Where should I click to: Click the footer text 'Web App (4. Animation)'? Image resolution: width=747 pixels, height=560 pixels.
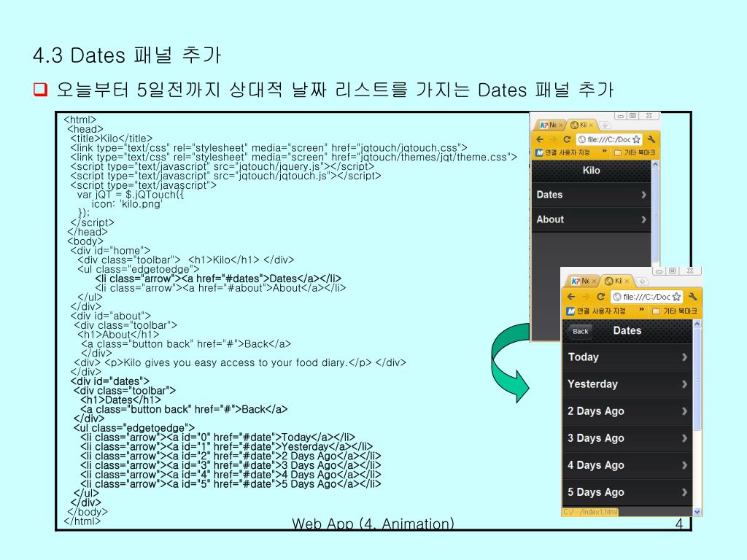373,524
